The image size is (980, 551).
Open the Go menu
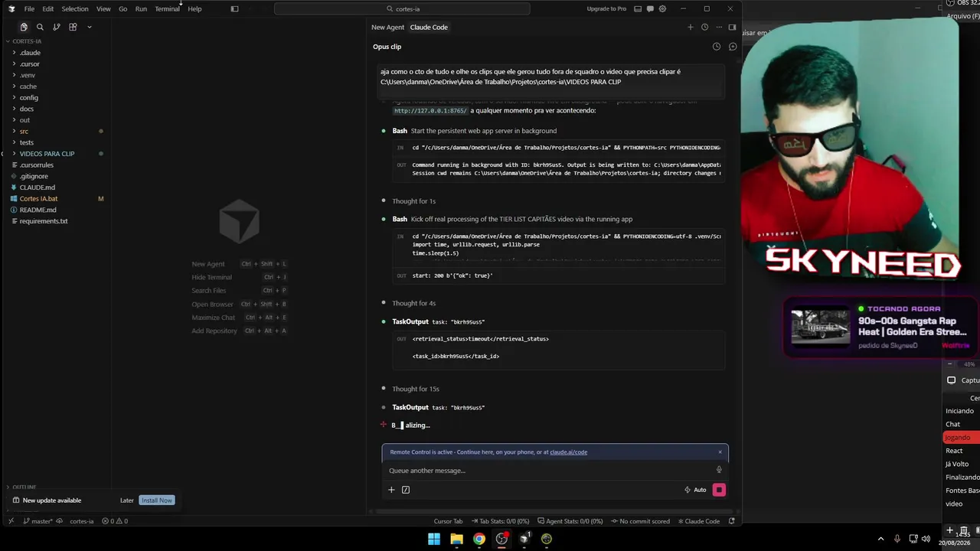(122, 9)
